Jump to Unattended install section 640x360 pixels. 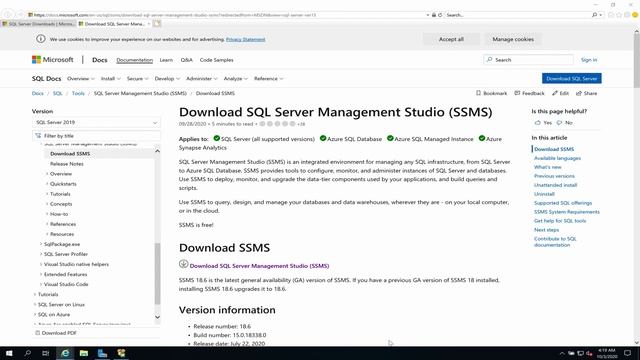point(555,185)
